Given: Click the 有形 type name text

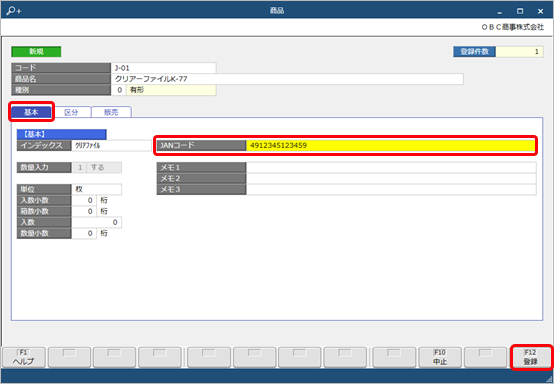Looking at the screenshot, I should pos(137,90).
